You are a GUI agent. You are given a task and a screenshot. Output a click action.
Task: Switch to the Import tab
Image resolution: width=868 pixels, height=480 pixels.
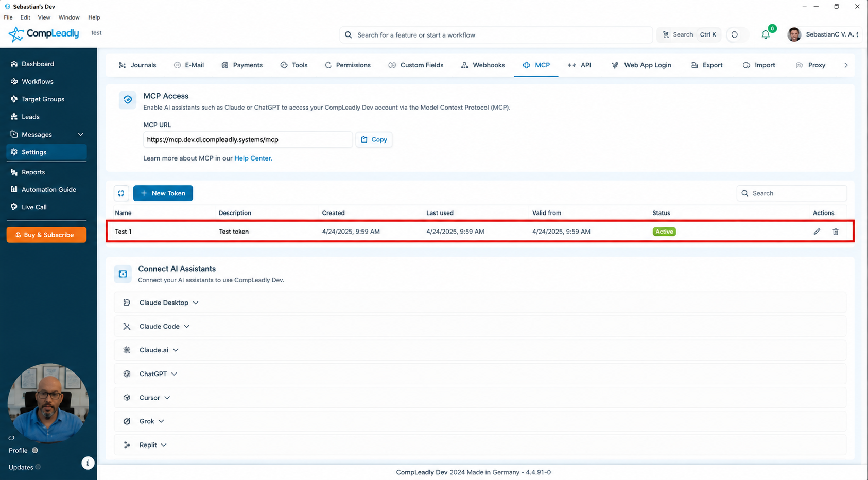759,65
